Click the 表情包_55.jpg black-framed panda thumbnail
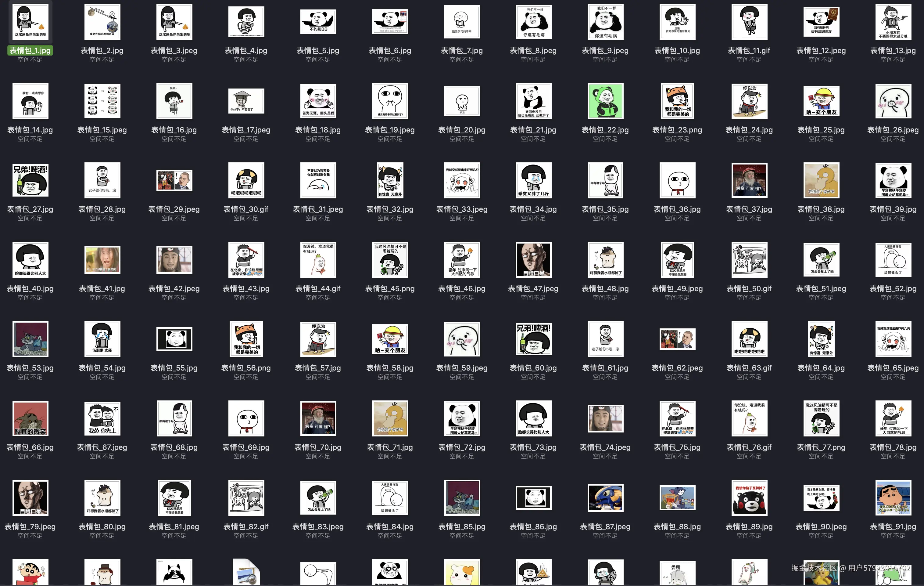Image resolution: width=924 pixels, height=586 pixels. tap(174, 339)
